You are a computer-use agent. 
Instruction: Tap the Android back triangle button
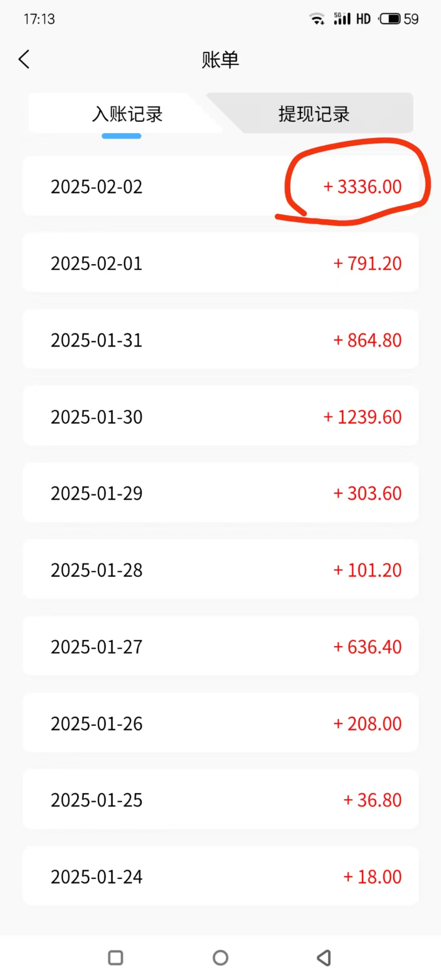[324, 958]
